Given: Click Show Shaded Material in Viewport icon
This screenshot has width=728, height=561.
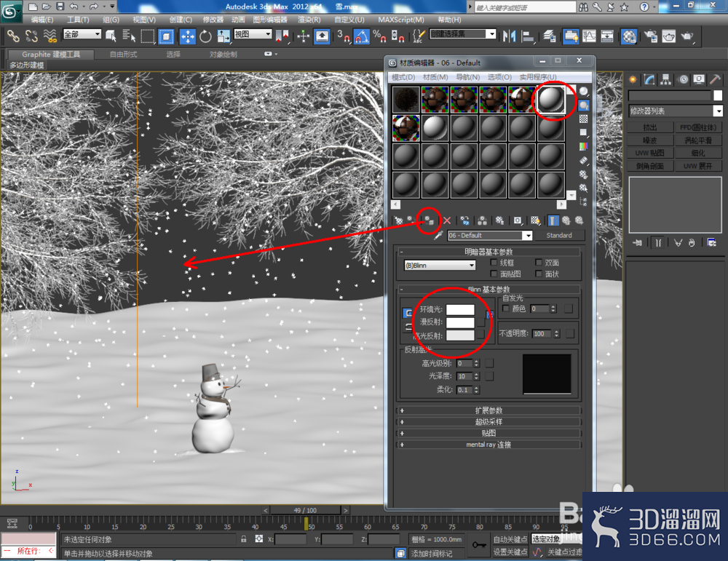Looking at the screenshot, I should (535, 220).
